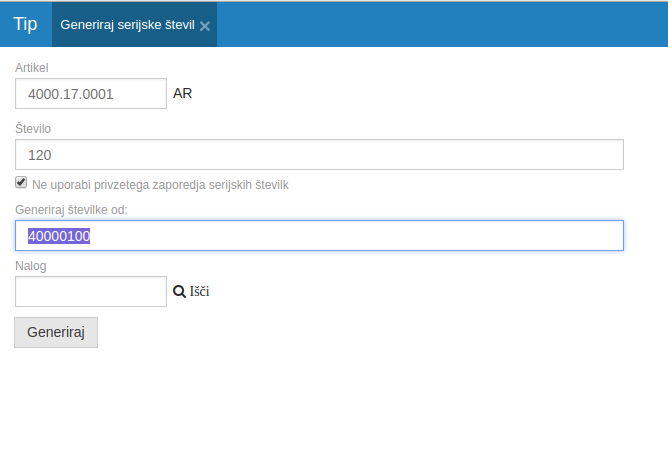The height and width of the screenshot is (466, 668).
Task: Click the Išči link
Action: [x=199, y=292]
